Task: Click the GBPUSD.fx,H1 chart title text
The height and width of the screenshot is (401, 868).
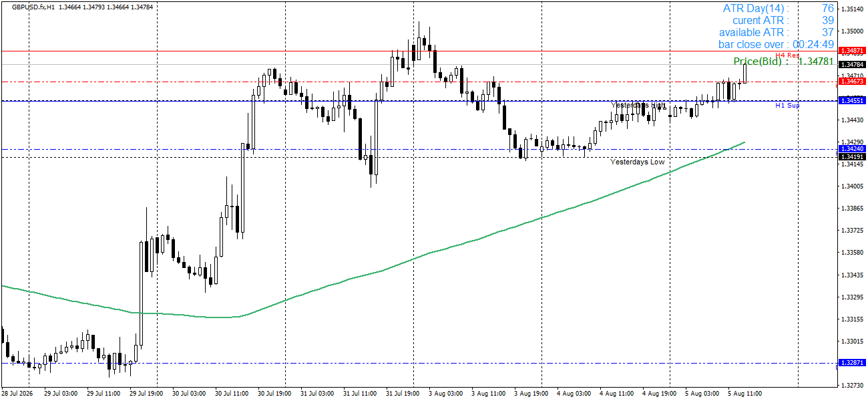Action: [33, 7]
